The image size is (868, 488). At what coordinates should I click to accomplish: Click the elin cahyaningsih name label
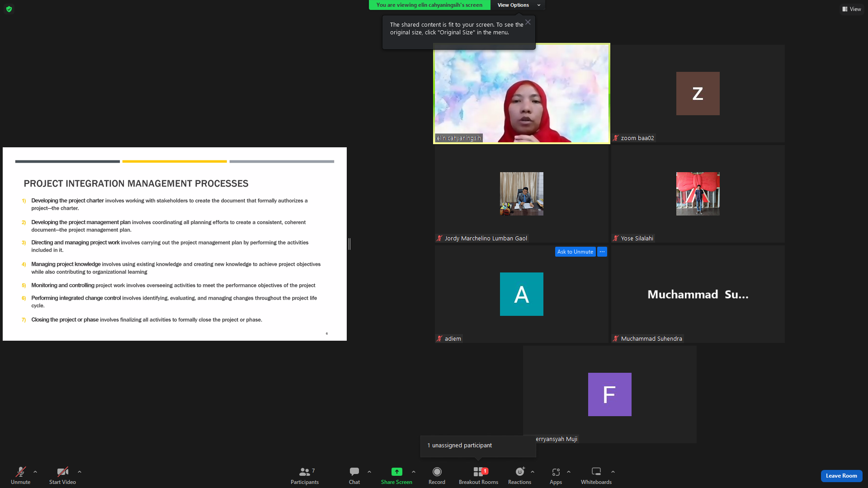pyautogui.click(x=459, y=138)
